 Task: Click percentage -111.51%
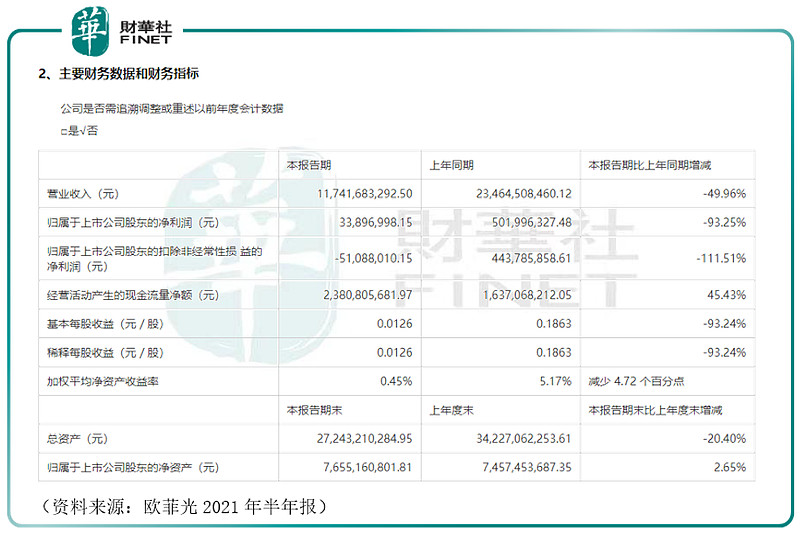point(721,259)
